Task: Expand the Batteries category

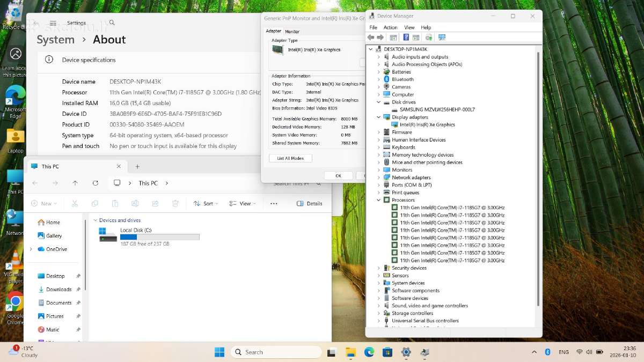Action: [x=378, y=72]
